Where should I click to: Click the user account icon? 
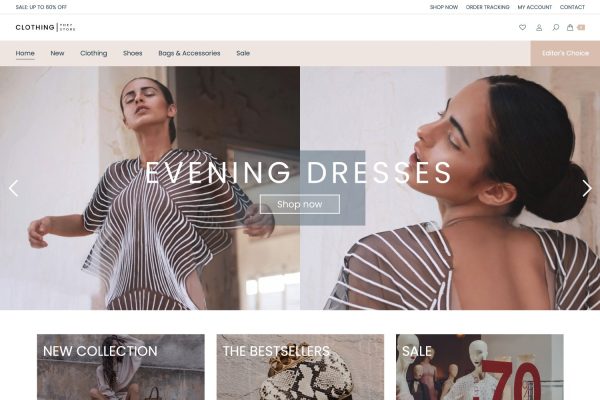(x=539, y=28)
